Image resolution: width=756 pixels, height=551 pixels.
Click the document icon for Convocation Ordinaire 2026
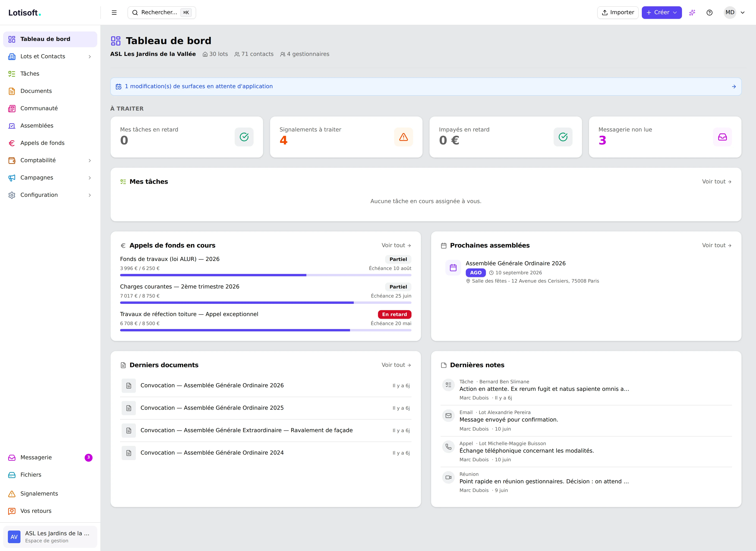pyautogui.click(x=129, y=386)
